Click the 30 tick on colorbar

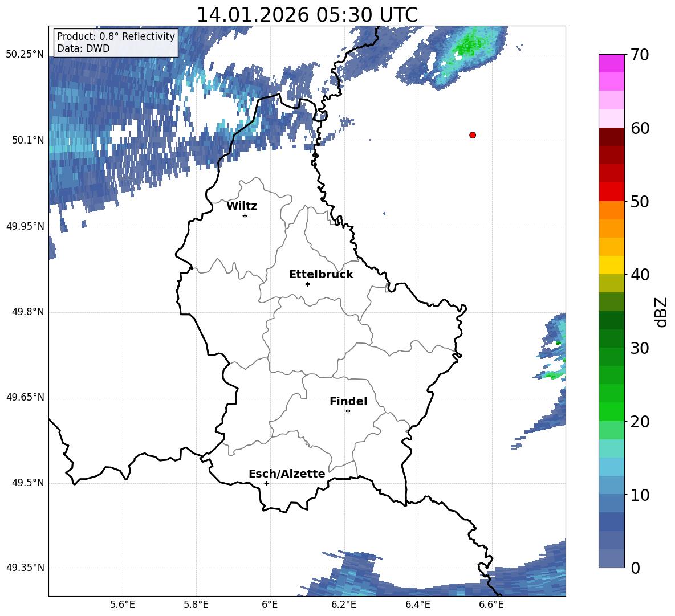point(640,348)
